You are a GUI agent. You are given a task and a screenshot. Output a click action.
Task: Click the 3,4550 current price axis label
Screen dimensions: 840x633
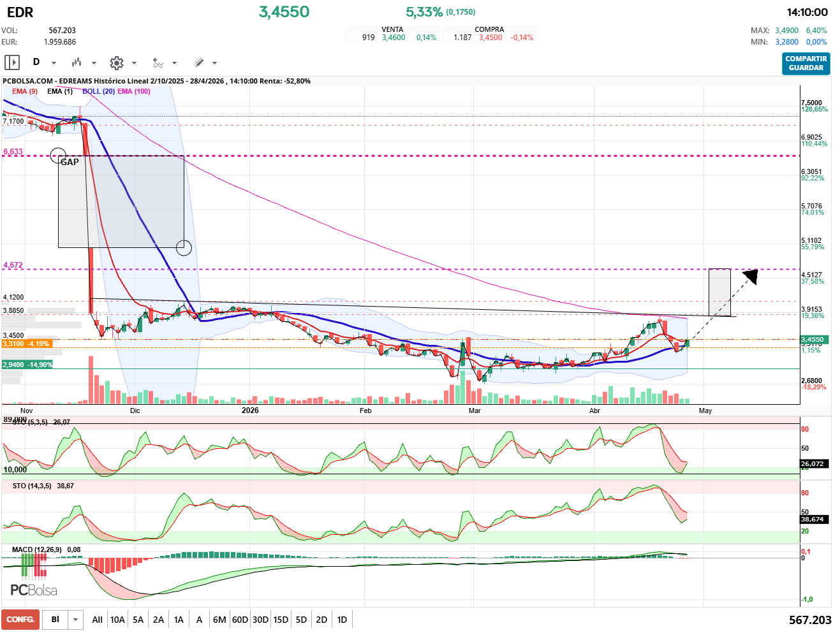click(x=812, y=340)
